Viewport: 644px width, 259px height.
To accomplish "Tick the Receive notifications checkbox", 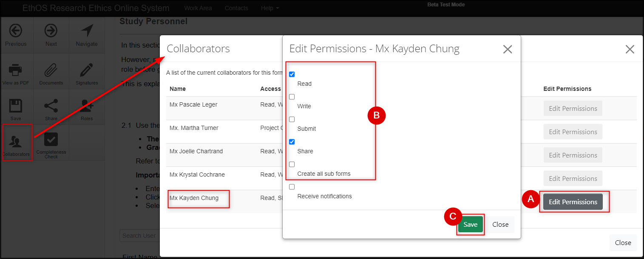I will coord(292,187).
